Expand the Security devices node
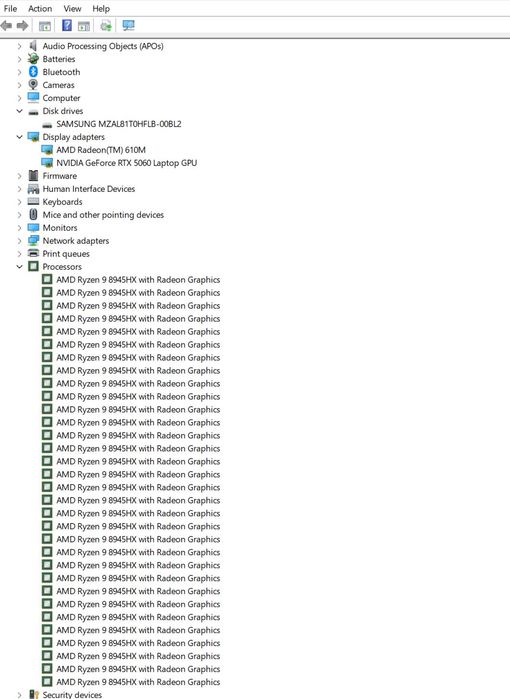510x699 pixels. pyautogui.click(x=19, y=695)
